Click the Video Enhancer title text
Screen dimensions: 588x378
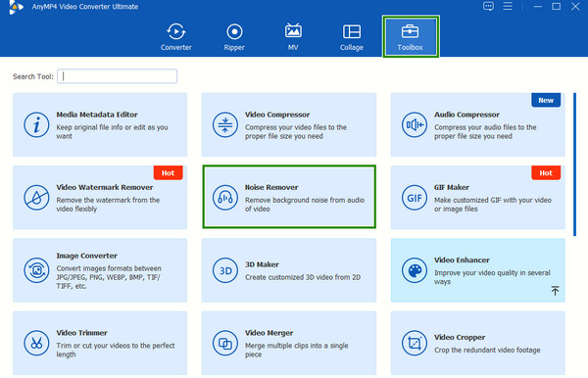(x=462, y=260)
